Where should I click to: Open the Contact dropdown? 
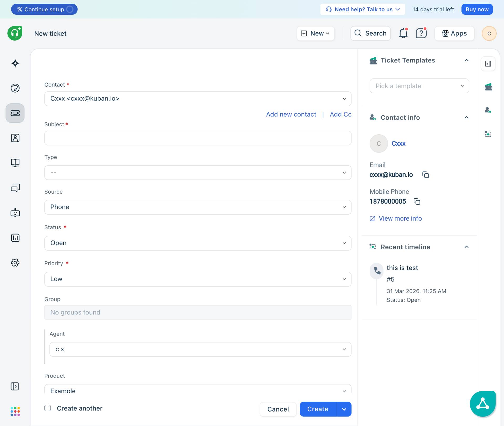pos(198,99)
